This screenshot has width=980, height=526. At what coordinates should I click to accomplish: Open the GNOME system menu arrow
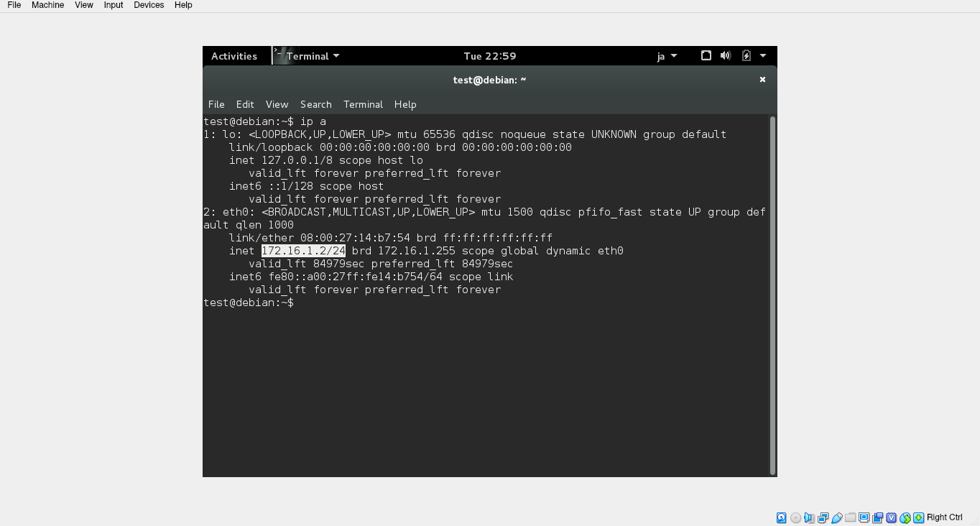point(763,56)
